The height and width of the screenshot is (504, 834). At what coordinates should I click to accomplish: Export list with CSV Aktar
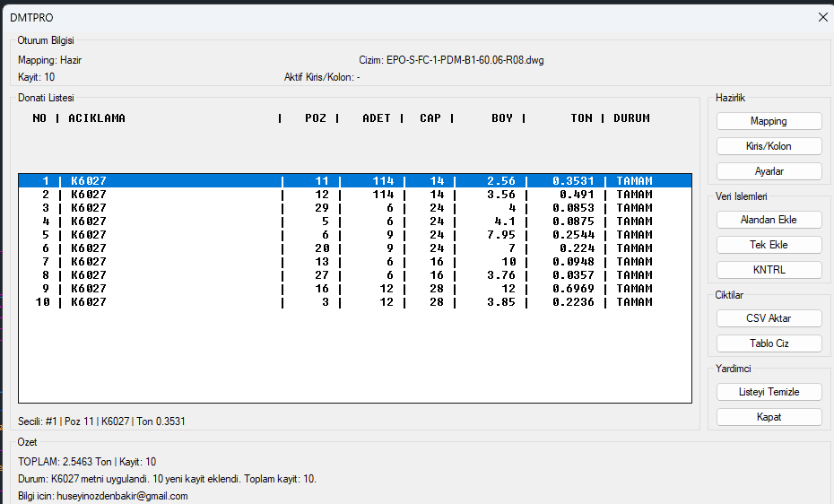(769, 318)
